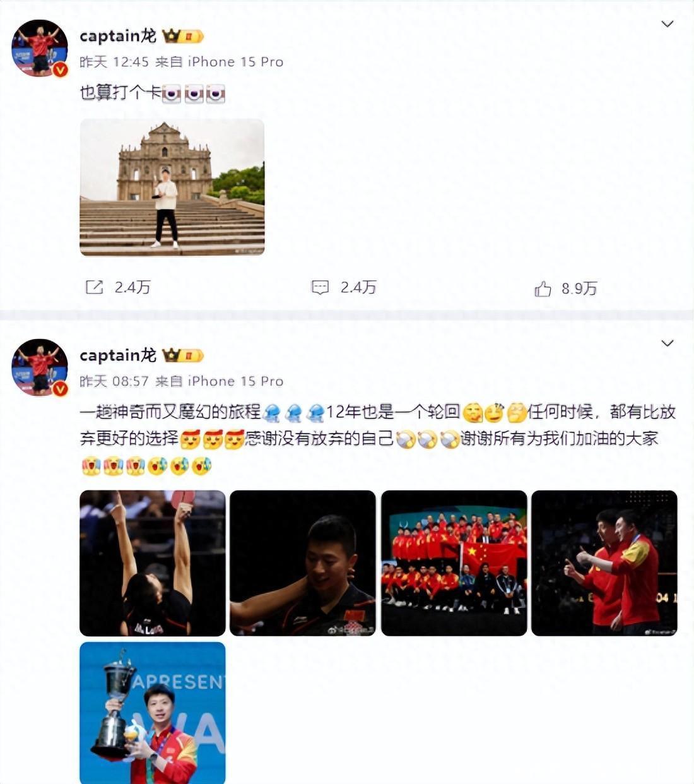Click iPhone 15 Pro source on first post
Image resolution: width=694 pixels, height=784 pixels.
pos(235,62)
